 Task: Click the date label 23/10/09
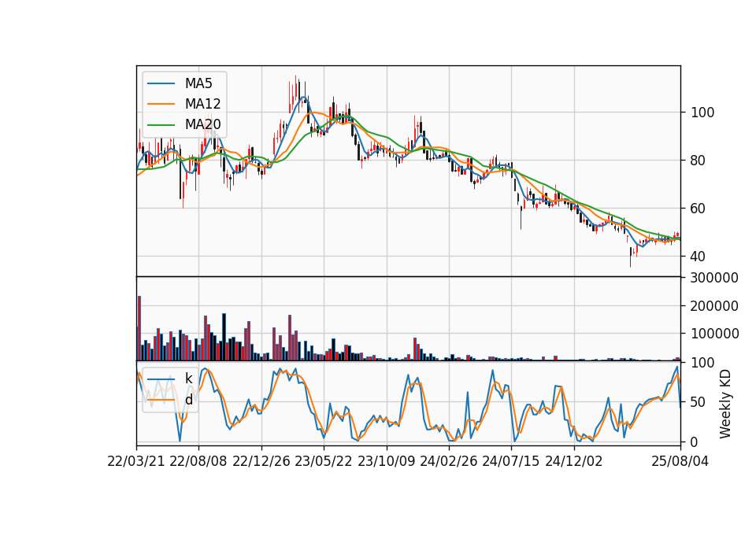coord(386,461)
